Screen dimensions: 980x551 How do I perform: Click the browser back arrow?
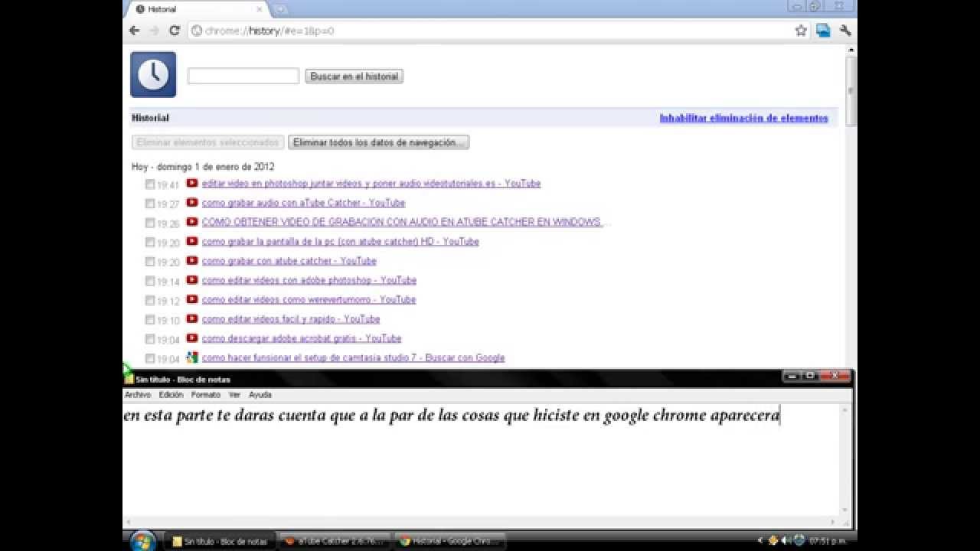[135, 31]
